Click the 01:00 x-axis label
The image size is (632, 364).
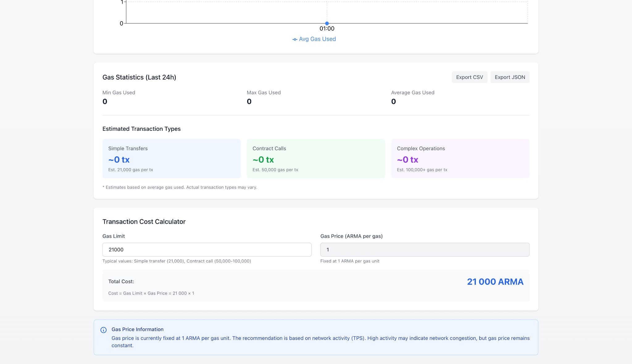(327, 29)
